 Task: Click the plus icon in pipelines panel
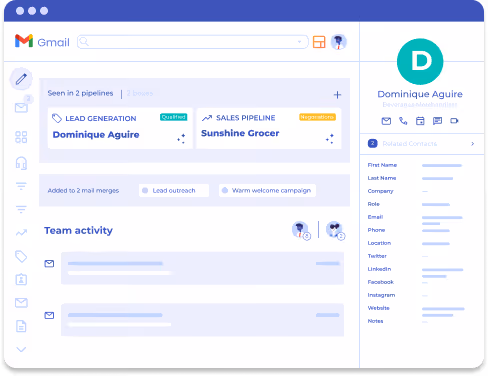tap(337, 95)
